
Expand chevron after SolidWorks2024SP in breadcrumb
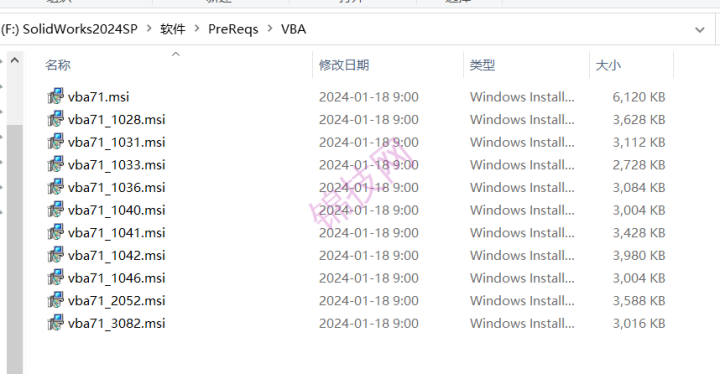(x=149, y=28)
